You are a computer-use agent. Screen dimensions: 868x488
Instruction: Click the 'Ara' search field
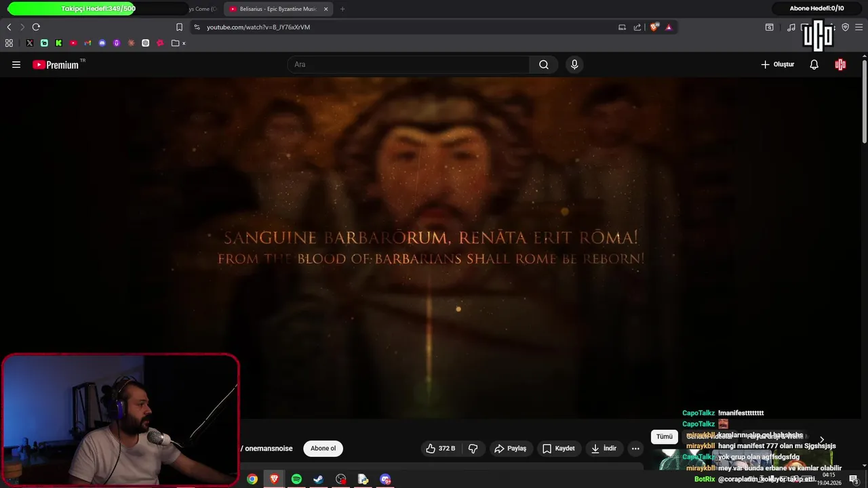pos(408,64)
